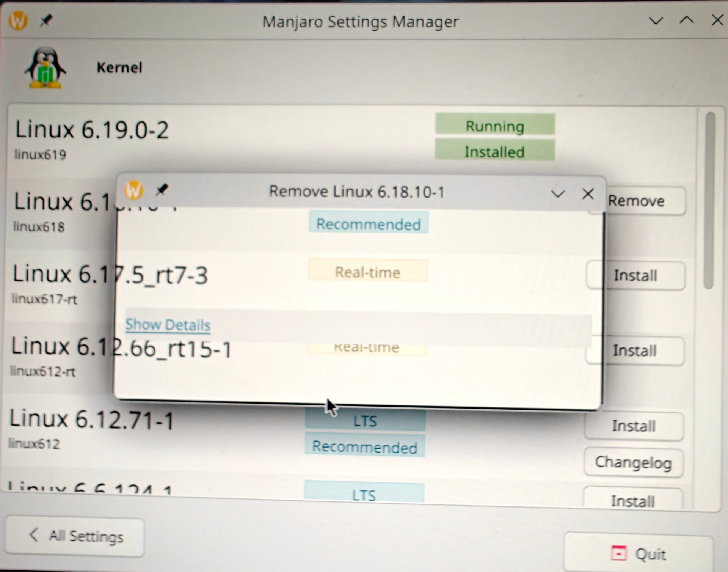Viewport: 728px width, 572px height.
Task: Click the Tux penguin Kernel icon
Action: coord(45,68)
